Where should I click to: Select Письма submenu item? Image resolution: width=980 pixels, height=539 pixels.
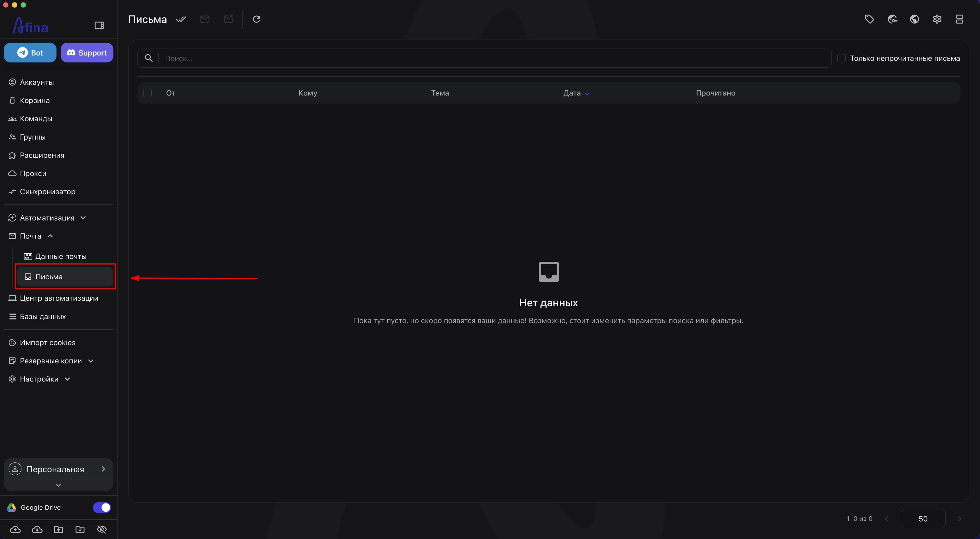tap(65, 277)
